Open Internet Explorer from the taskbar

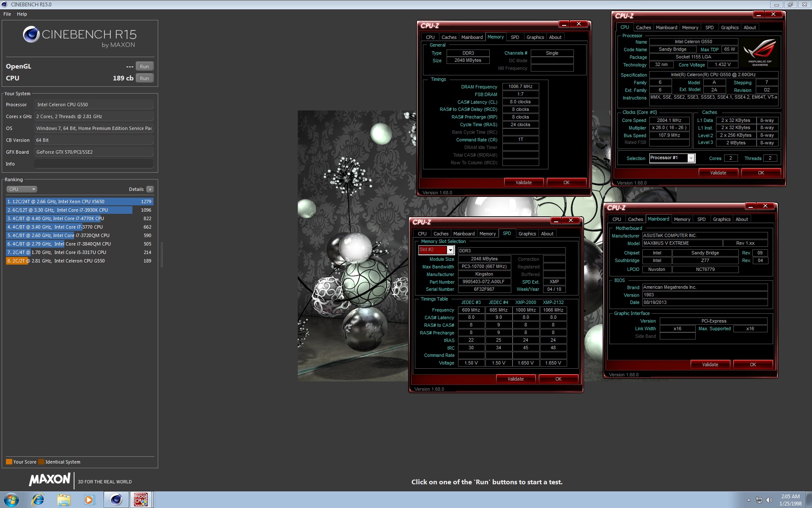pyautogui.click(x=38, y=500)
